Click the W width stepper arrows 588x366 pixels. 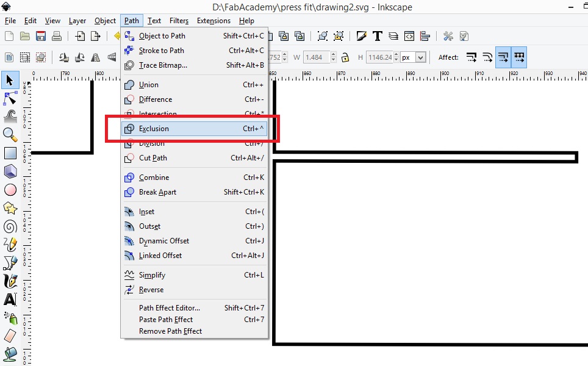point(334,57)
